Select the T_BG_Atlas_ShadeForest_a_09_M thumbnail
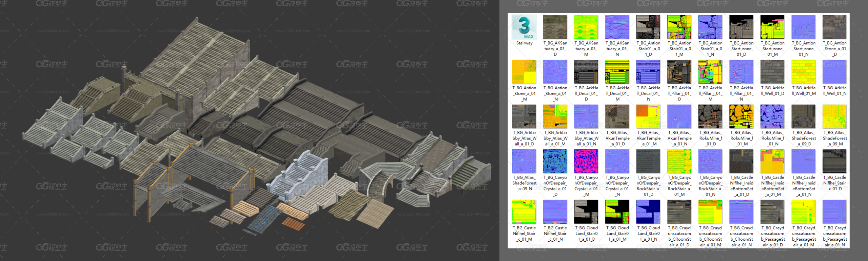The image size is (868, 261). tap(835, 117)
